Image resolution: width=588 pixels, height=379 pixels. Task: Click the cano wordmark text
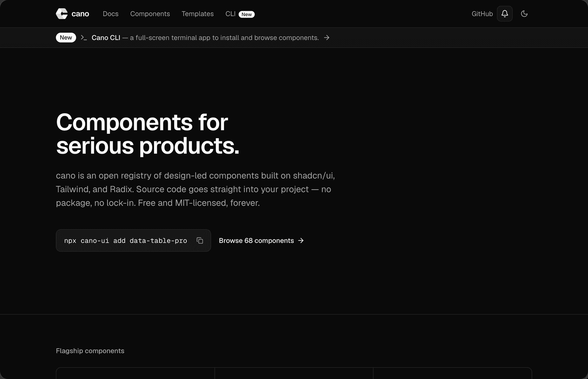point(80,14)
